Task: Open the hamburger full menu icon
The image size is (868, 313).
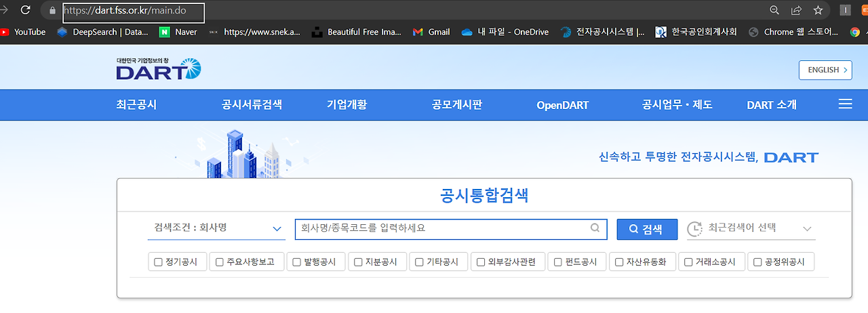Action: click(x=845, y=104)
